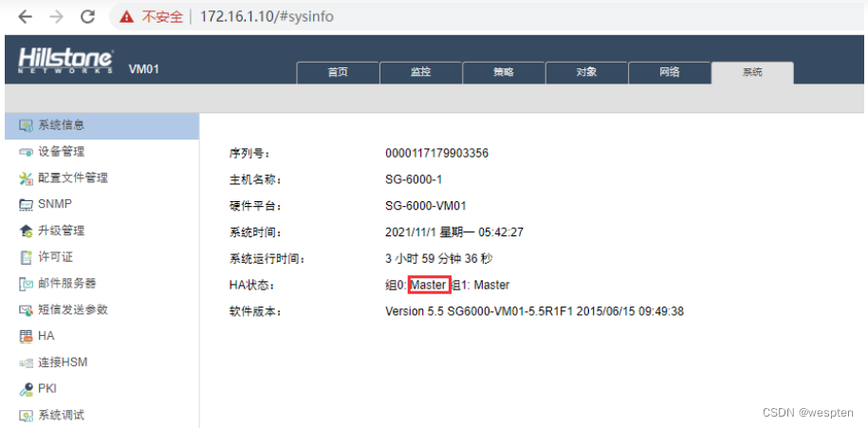This screenshot has height=428, width=868.
Task: Click the SNMP sidebar icon
Action: [x=26, y=204]
